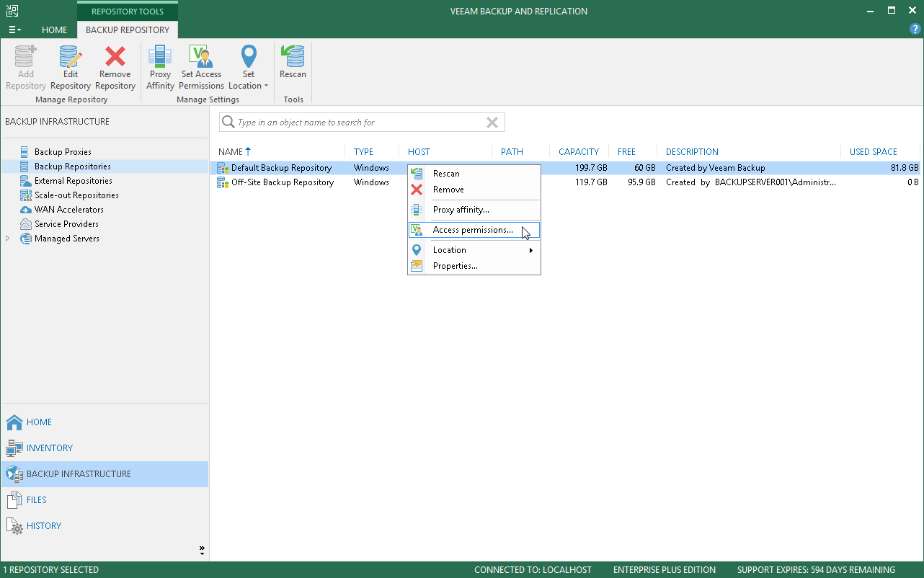Sort by the Path column header
Viewport: 924px width, 578px height.
click(x=512, y=152)
